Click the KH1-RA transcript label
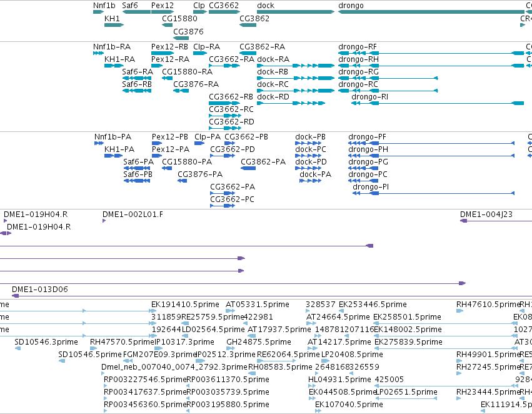This screenshot has width=532, height=414. click(x=120, y=59)
